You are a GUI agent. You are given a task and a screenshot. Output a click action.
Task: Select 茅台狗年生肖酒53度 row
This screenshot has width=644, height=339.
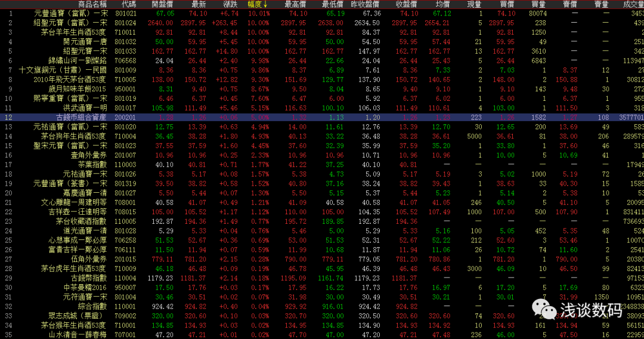pyautogui.click(x=322, y=137)
